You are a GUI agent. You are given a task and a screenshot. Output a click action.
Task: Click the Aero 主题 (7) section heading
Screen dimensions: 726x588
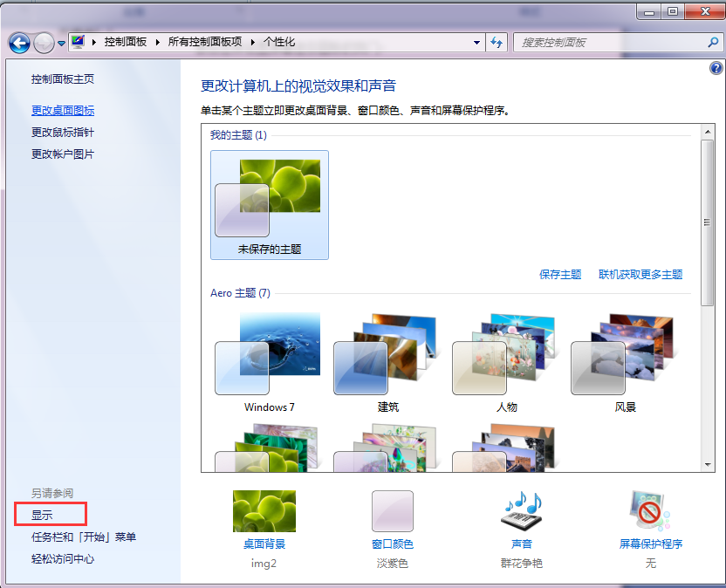coord(240,293)
